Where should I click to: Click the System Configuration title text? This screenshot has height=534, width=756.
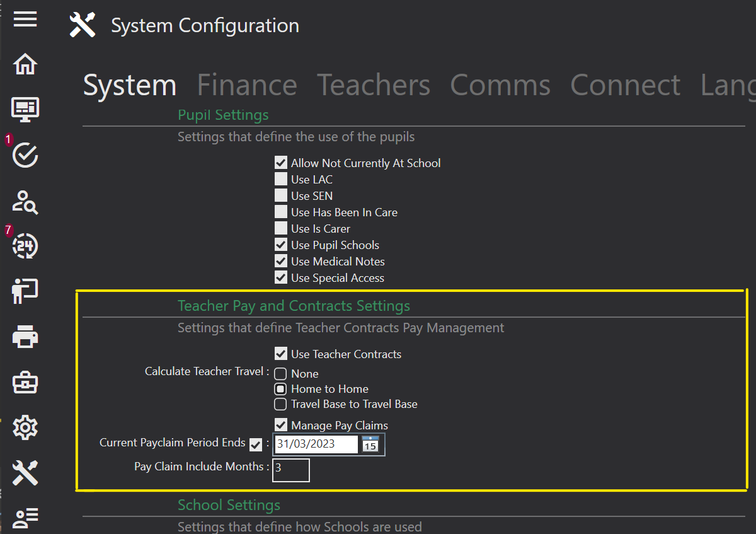coord(205,26)
